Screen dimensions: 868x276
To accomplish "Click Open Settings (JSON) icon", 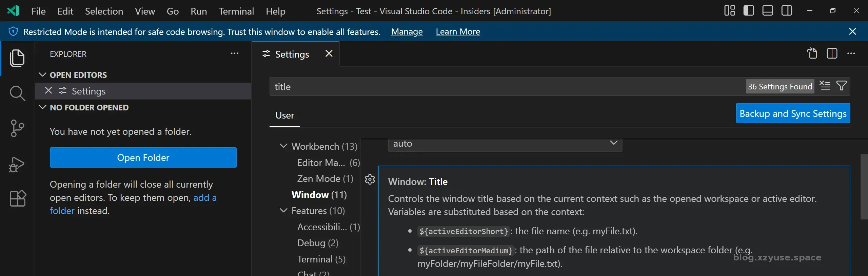I will [812, 54].
